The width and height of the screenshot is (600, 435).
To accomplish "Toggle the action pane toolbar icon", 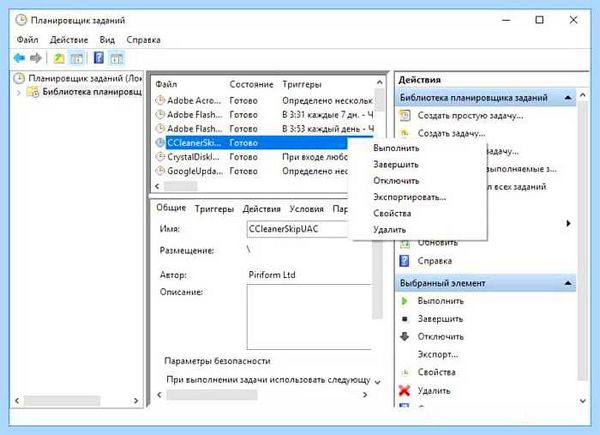I will tap(117, 58).
